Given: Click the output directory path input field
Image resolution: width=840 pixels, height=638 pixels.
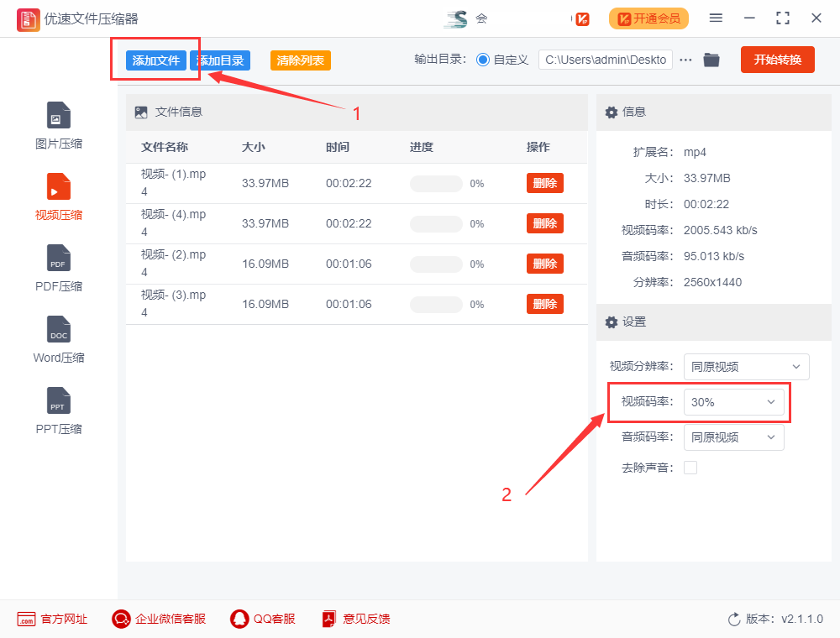Looking at the screenshot, I should click(605, 60).
